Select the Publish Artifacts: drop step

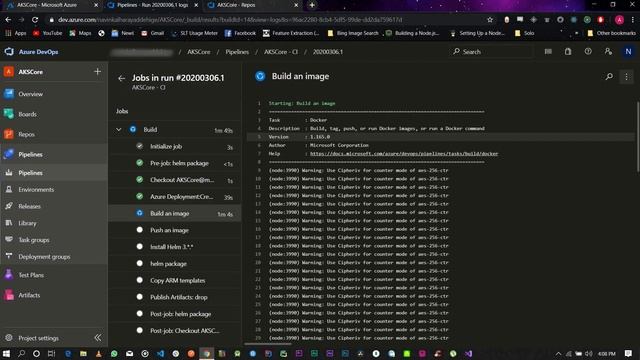pos(176,297)
